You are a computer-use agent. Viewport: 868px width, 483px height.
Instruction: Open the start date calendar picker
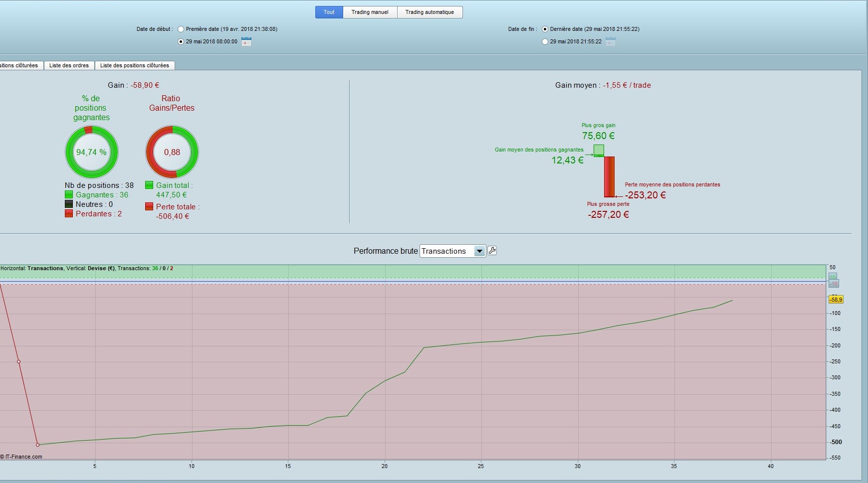(246, 41)
